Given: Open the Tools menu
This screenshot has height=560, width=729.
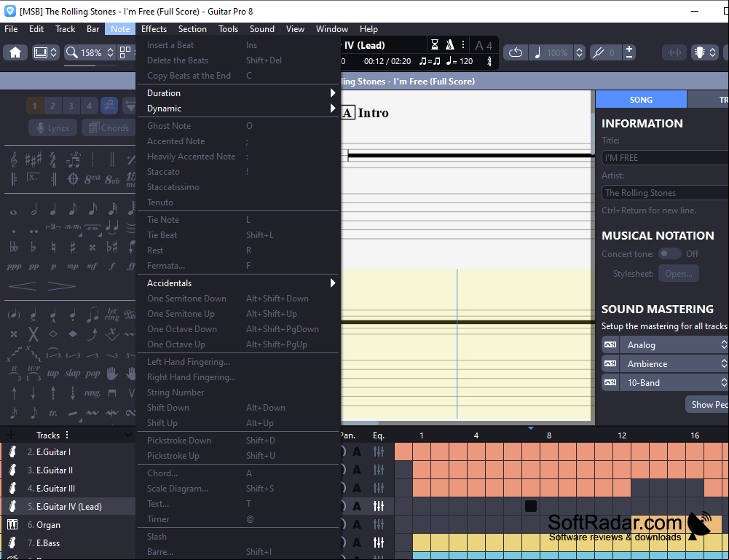Looking at the screenshot, I should (228, 29).
